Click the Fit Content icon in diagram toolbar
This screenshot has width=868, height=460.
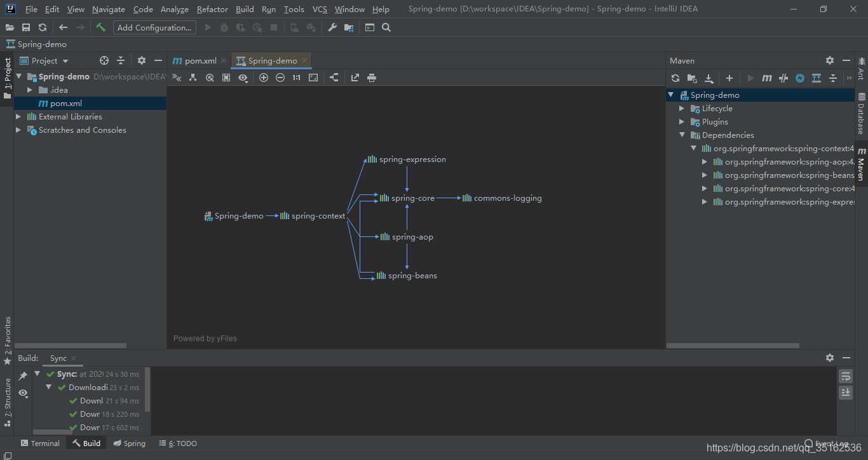(313, 78)
